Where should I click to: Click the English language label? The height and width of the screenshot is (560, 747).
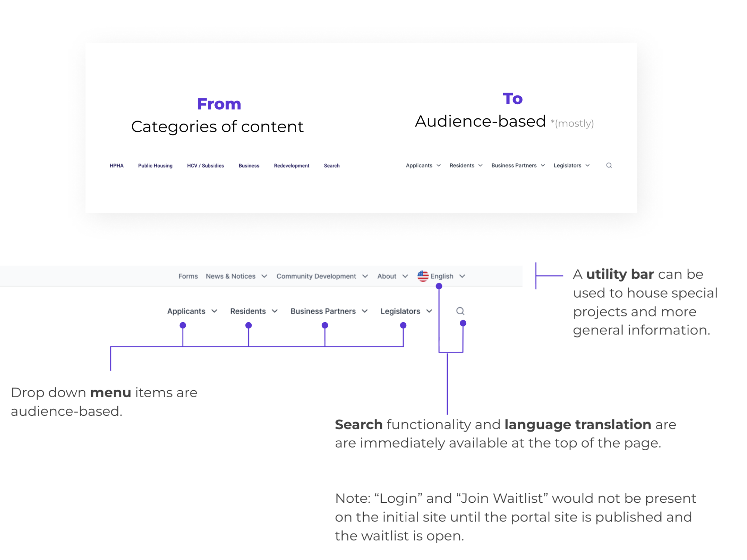pyautogui.click(x=442, y=276)
